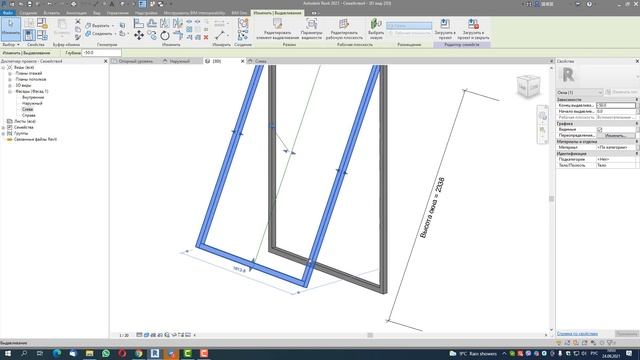The image size is (640, 360).
Task: Click the Глубина depth input field
Action: pyautogui.click(x=102, y=53)
